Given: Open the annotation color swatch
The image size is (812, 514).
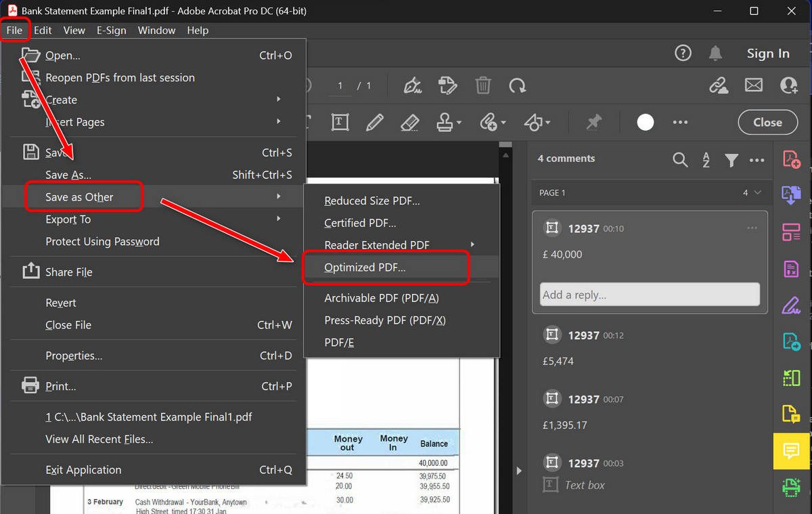Looking at the screenshot, I should [645, 122].
